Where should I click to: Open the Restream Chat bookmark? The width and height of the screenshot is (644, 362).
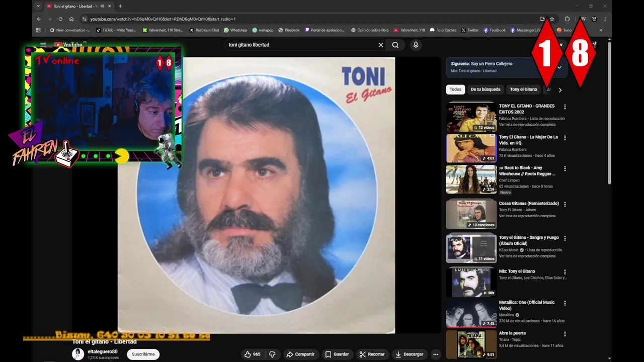click(x=204, y=30)
